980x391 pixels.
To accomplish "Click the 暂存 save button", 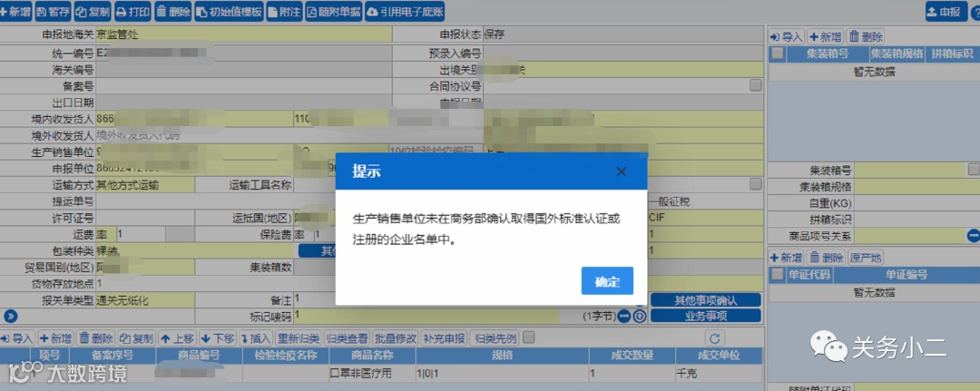I will [x=54, y=11].
